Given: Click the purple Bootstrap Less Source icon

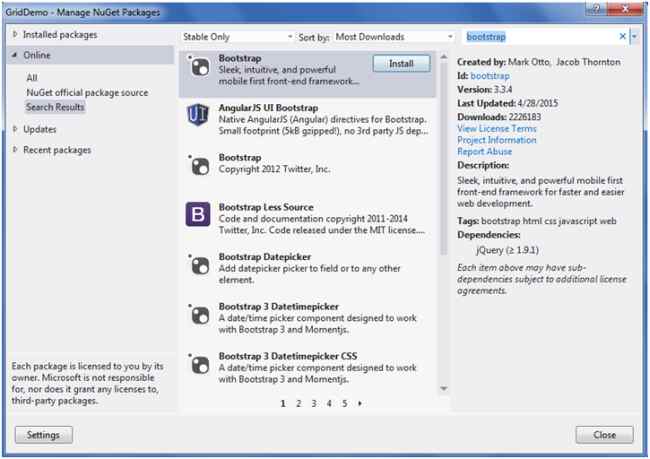Looking at the screenshot, I should (x=198, y=214).
